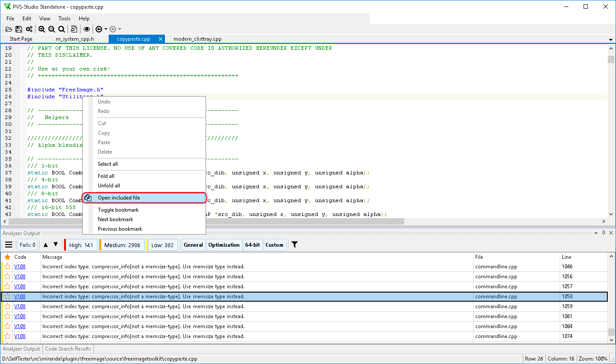Open the V108 link in the first row
The height and width of the screenshot is (364, 616).
(19, 267)
